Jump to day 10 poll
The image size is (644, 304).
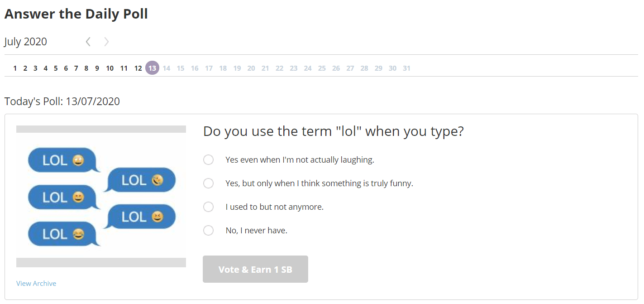[x=110, y=68]
